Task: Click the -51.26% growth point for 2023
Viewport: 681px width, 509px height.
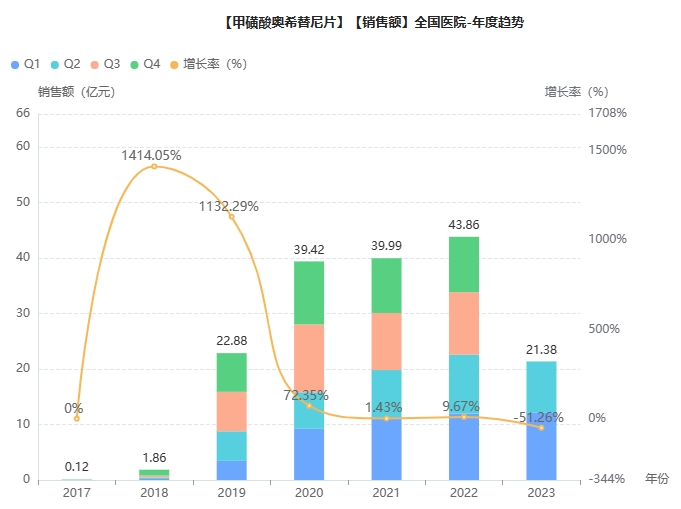Action: coord(541,428)
